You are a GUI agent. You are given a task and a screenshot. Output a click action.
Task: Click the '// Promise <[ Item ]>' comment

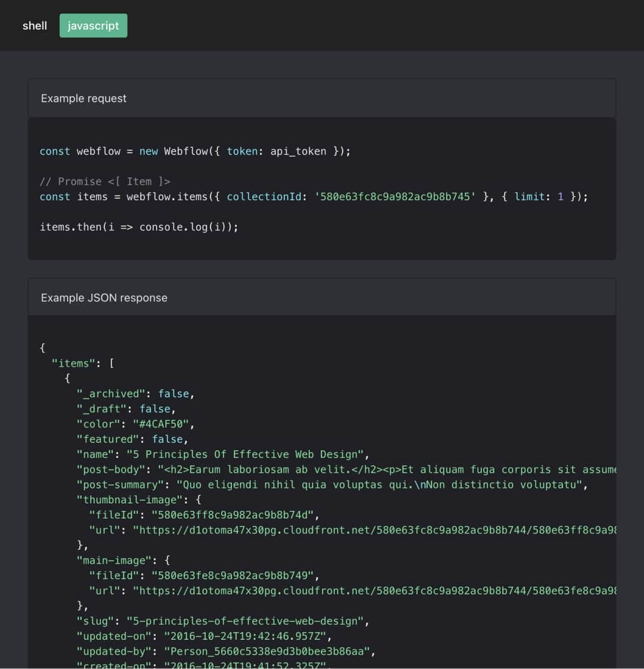click(105, 181)
